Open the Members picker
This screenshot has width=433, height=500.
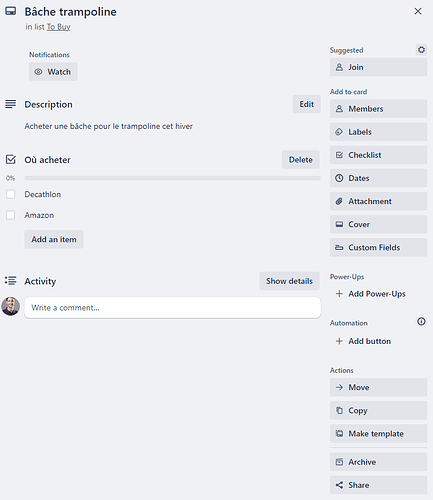click(x=378, y=109)
